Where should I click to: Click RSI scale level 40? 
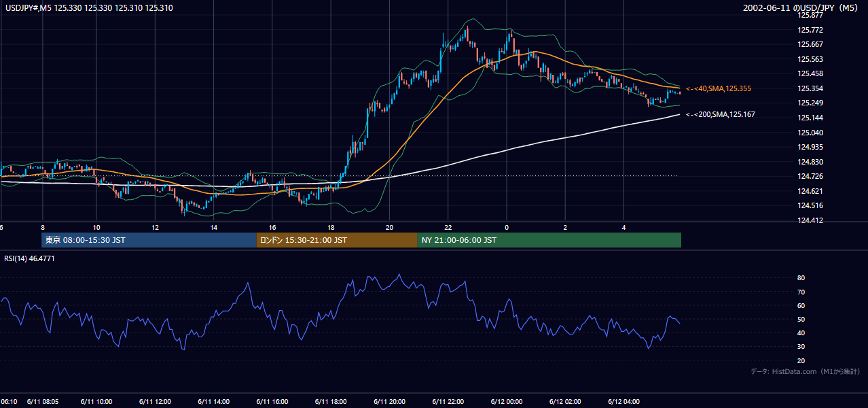[x=801, y=333]
